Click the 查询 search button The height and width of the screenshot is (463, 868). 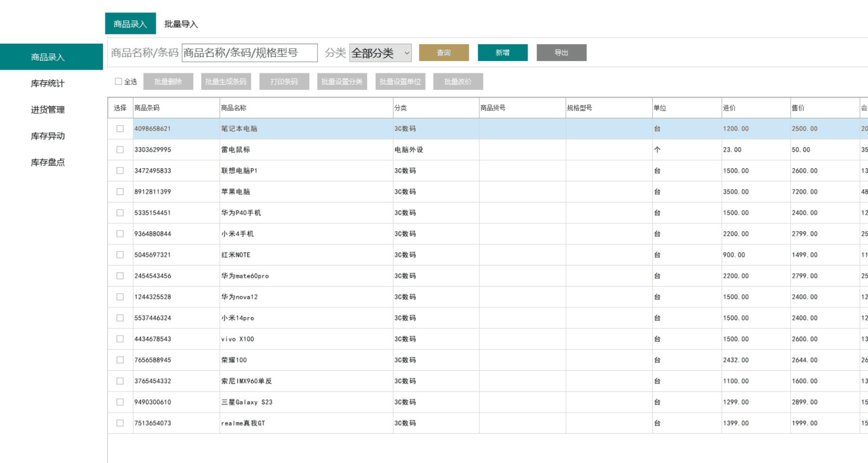tap(444, 53)
